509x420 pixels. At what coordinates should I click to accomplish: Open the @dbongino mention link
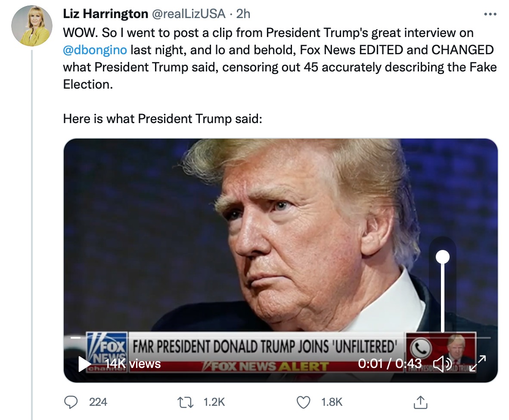point(95,50)
